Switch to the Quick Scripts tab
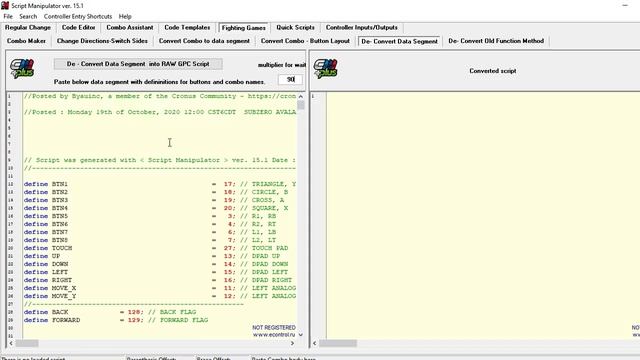This screenshot has height=360, width=640. 296,27
